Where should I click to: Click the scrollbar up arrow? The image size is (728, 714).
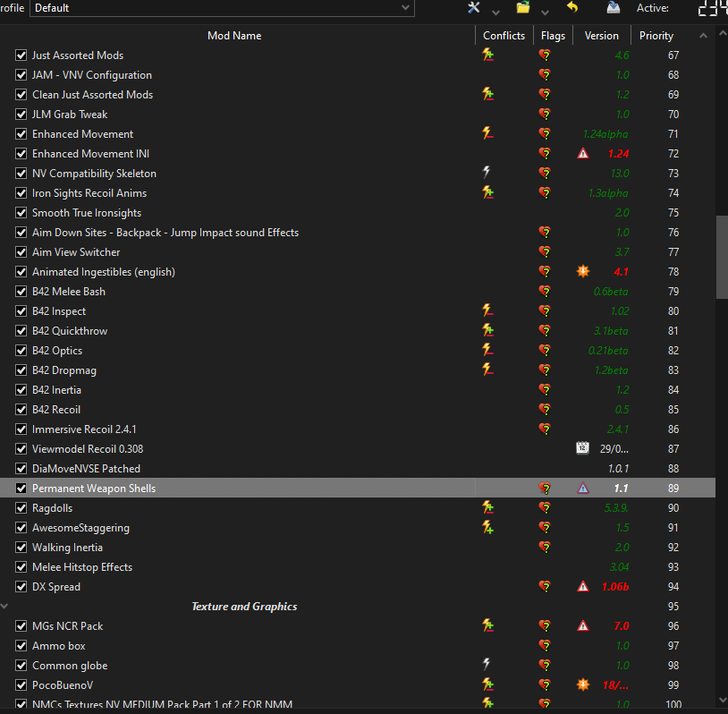(723, 33)
